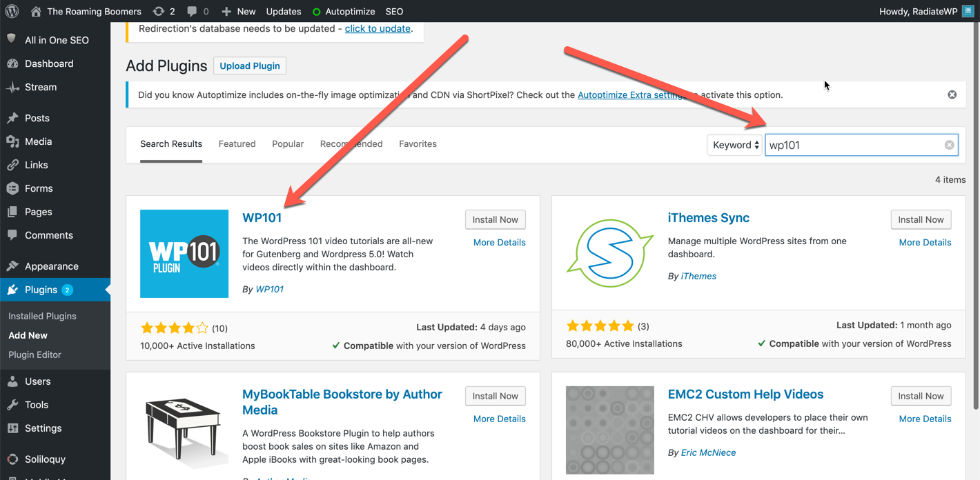Click the Links chain icon
This screenshot has width=980, height=480.
12,165
